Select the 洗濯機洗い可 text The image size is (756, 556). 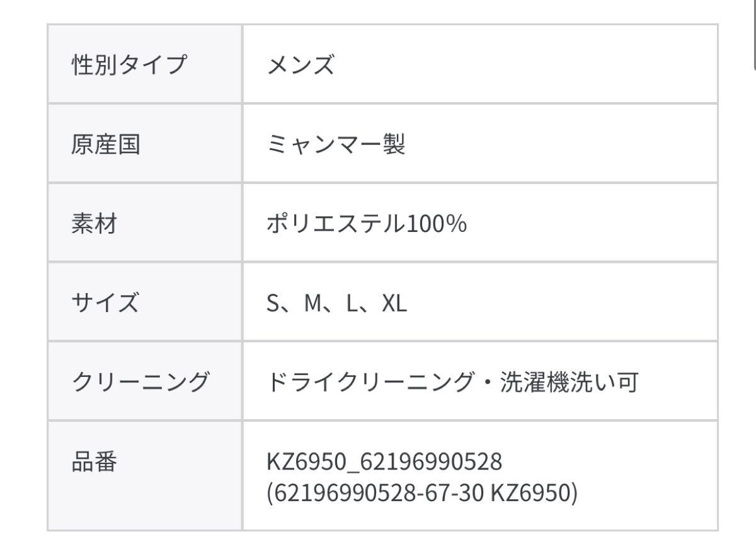click(x=570, y=382)
